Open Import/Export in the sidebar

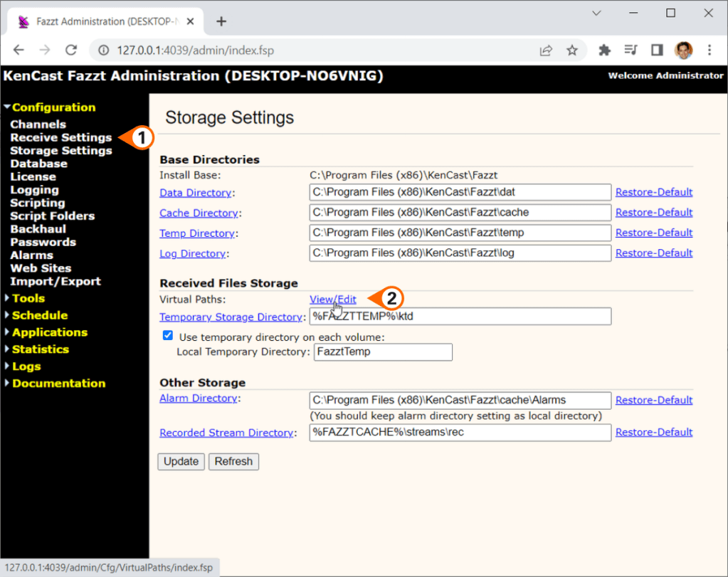[x=56, y=281]
